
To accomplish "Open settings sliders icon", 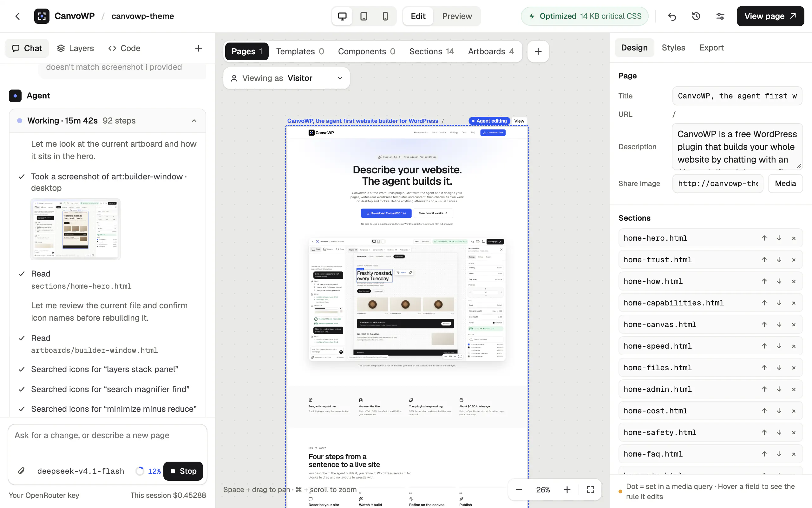I will point(720,16).
